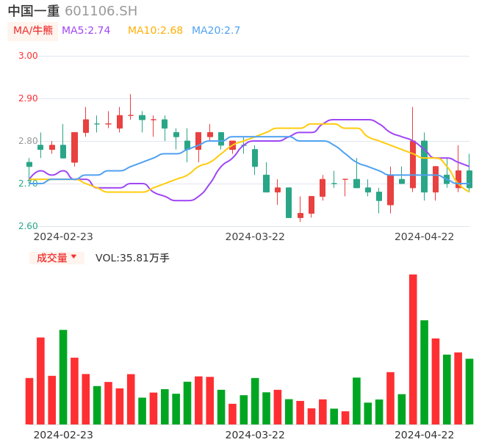Toggle the MA20:2.7 legend line
The height and width of the screenshot is (445, 504).
pos(216,31)
